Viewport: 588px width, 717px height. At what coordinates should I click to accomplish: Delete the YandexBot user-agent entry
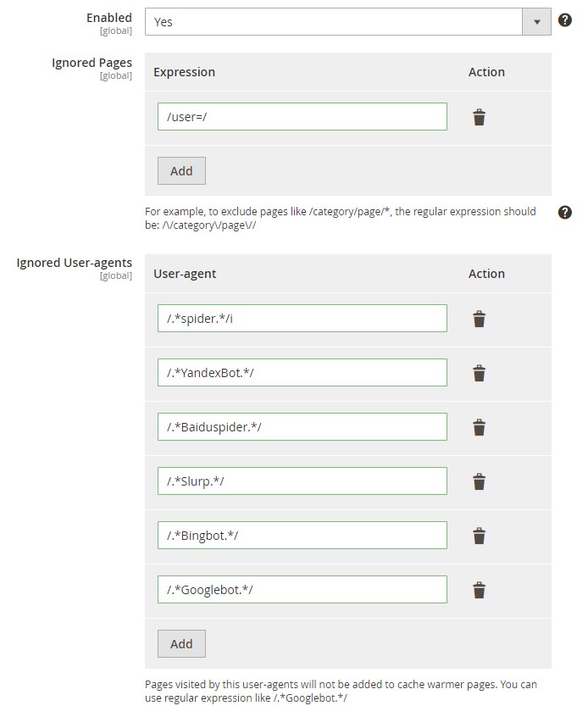coord(479,373)
